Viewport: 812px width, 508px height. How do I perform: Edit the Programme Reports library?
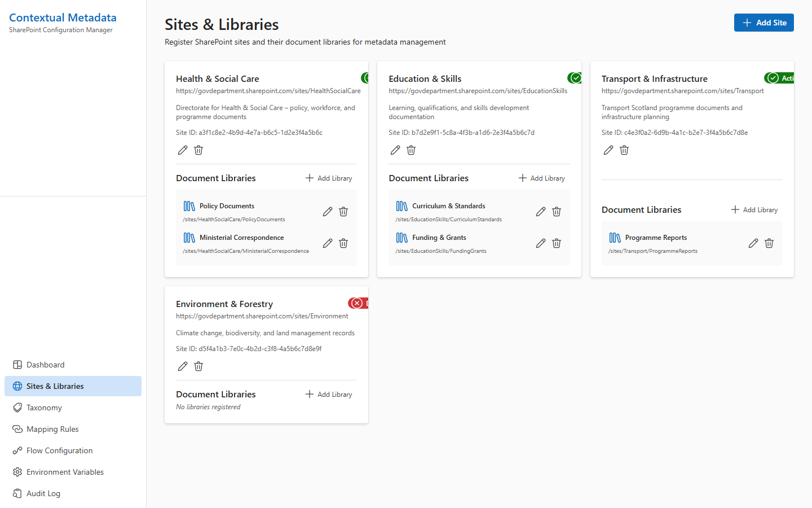click(x=753, y=243)
